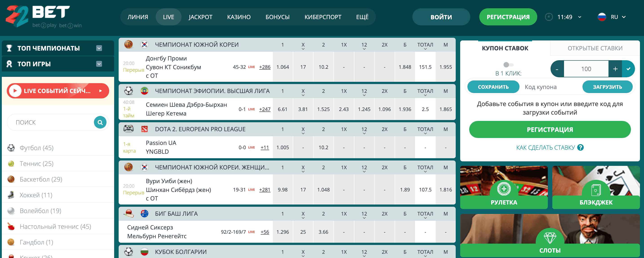Open the Линия menu
The image size is (644, 258).
coord(138,17)
